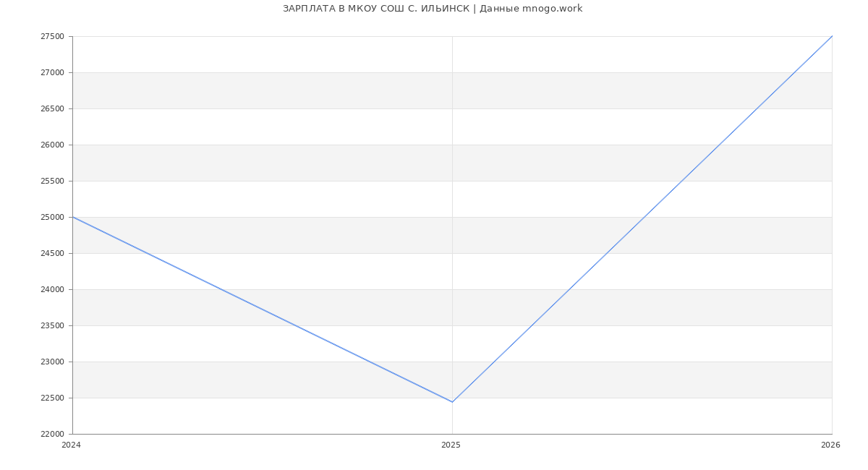The height and width of the screenshot is (470, 868).
Task: Click the 24500 y-axis label
Action: pos(52,254)
